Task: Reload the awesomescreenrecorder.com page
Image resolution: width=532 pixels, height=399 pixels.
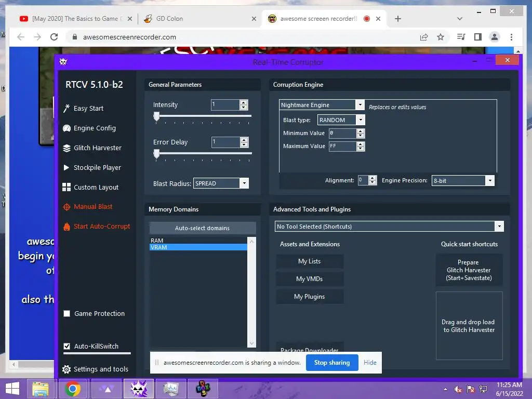Action: point(54,37)
